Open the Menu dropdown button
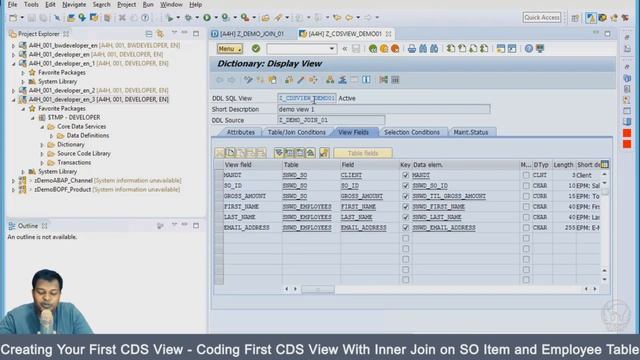Image resolution: width=640 pixels, height=360 pixels. click(230, 49)
